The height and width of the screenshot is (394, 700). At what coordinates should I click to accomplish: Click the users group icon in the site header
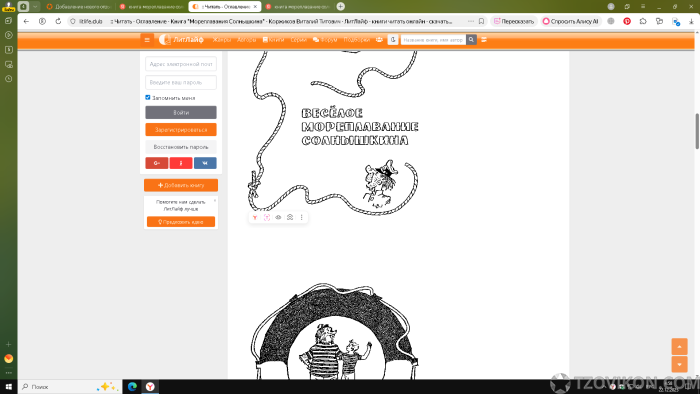click(x=379, y=40)
